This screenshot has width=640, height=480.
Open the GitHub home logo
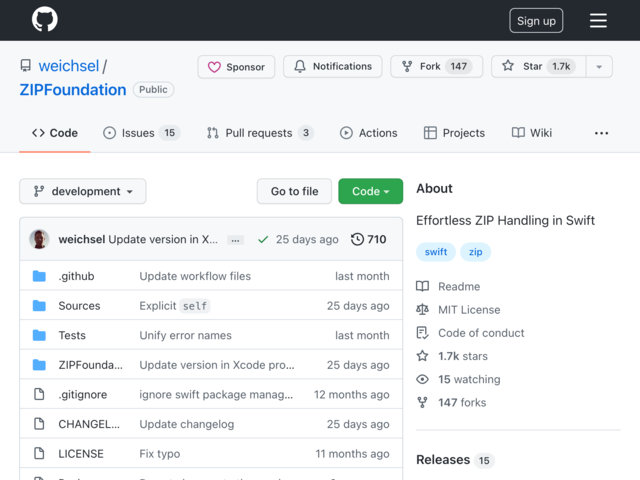tap(45, 19)
